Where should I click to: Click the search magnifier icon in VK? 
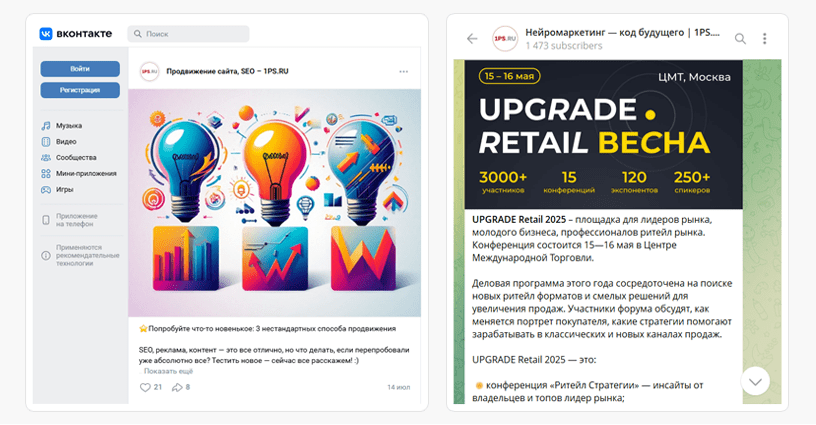point(137,34)
